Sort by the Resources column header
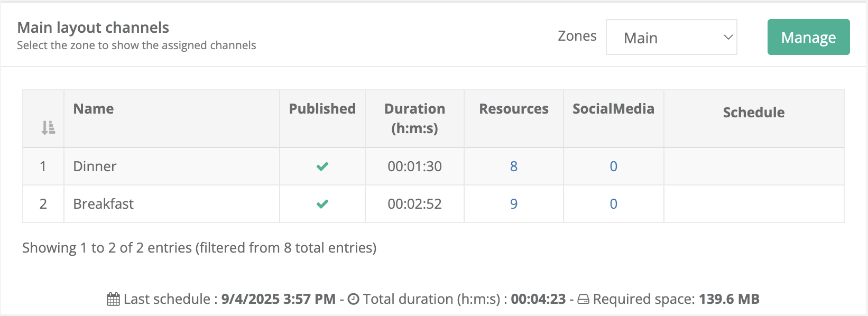 tap(513, 109)
